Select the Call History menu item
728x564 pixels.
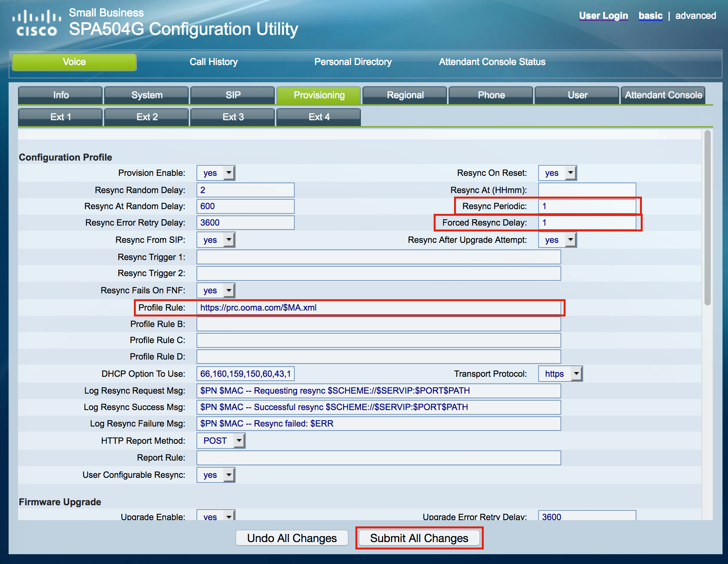[213, 62]
